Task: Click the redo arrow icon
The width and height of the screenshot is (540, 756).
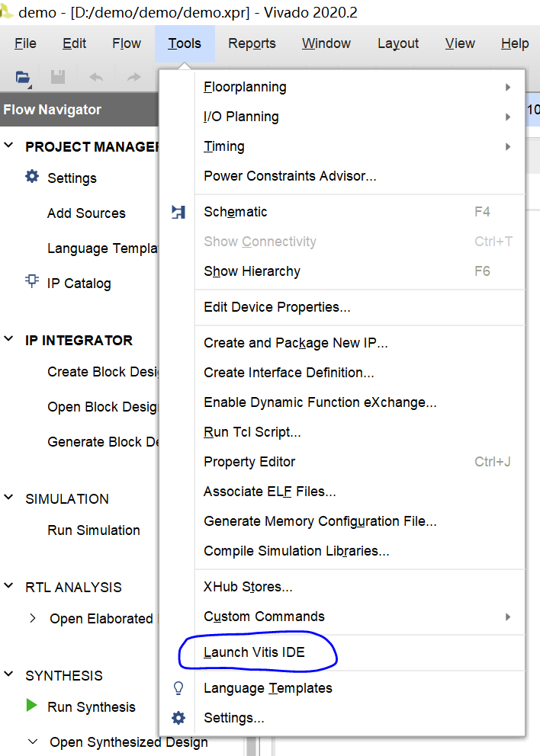Action: coord(133,77)
